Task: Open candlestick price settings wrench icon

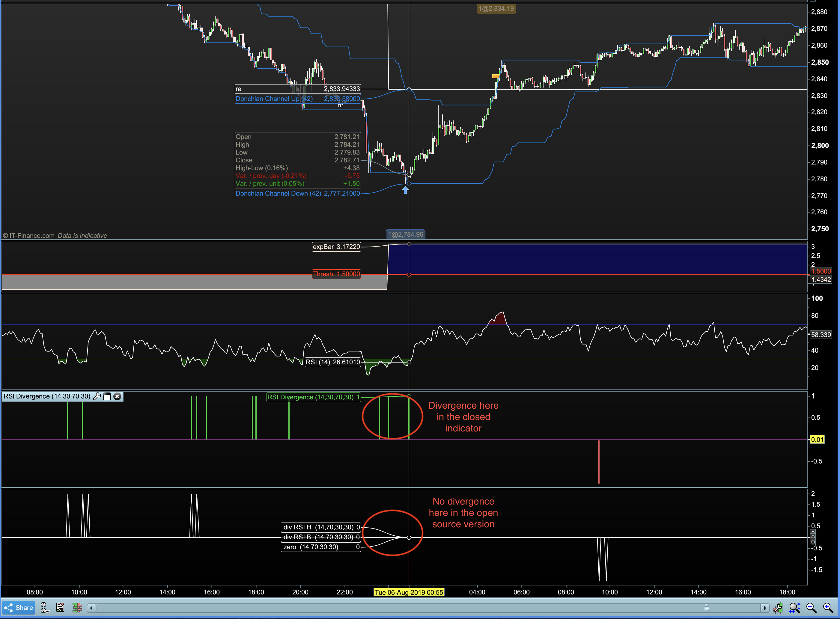Action: click(778, 607)
